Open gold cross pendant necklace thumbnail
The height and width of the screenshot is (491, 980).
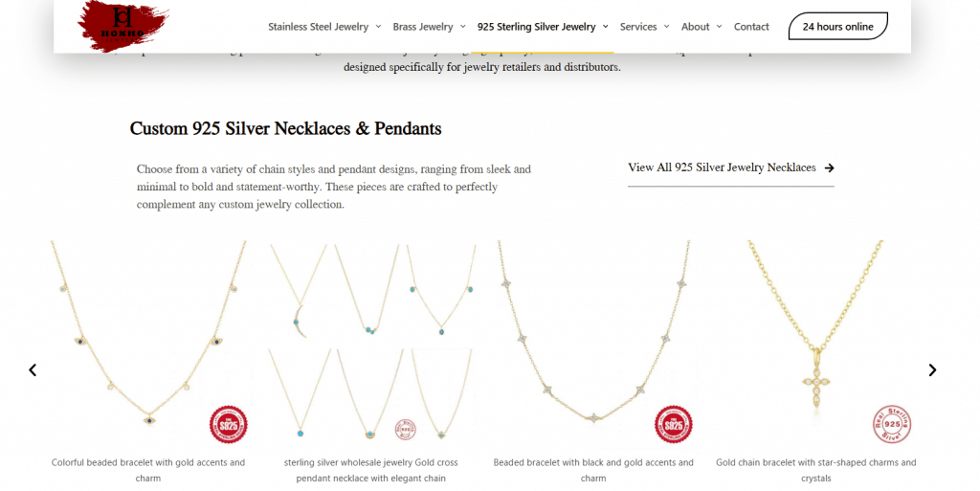815,344
